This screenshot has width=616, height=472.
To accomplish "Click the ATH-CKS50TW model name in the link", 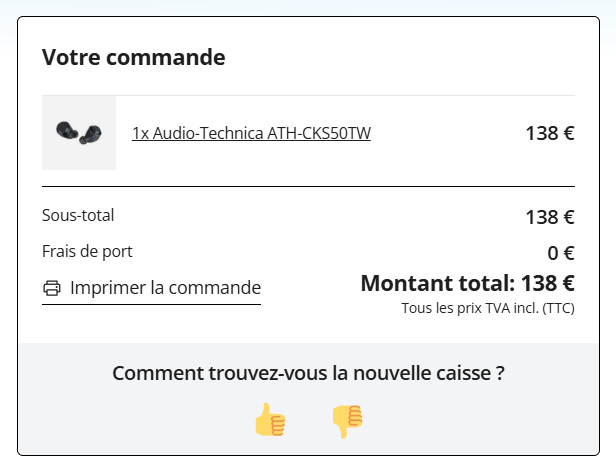I will click(319, 133).
